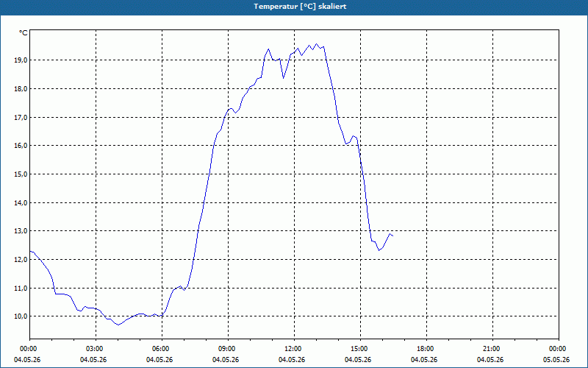The width and height of the screenshot is (588, 368).
Task: Select the "15,0" y-axis value
Action: pyautogui.click(x=21, y=174)
